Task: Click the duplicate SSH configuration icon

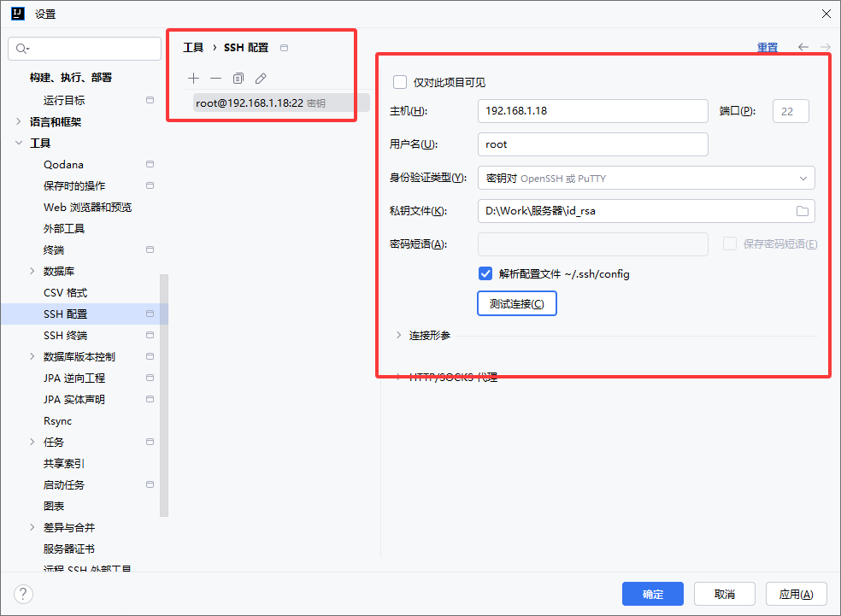Action: (x=238, y=78)
